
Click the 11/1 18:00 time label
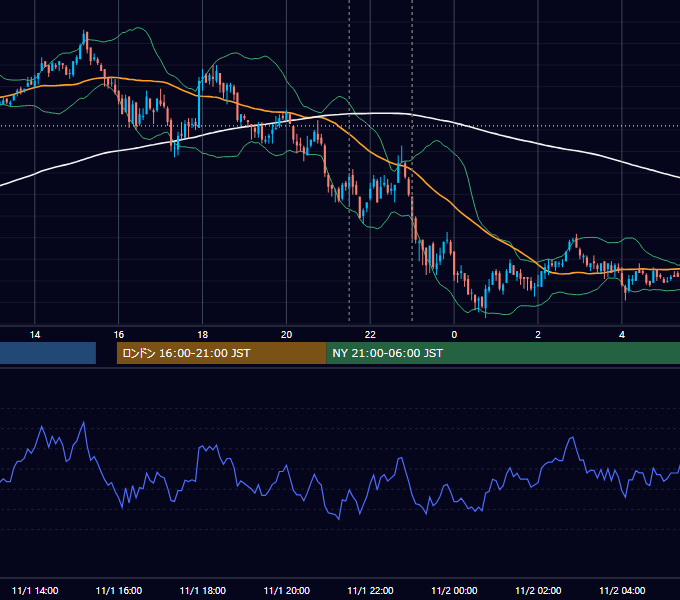pos(203,590)
